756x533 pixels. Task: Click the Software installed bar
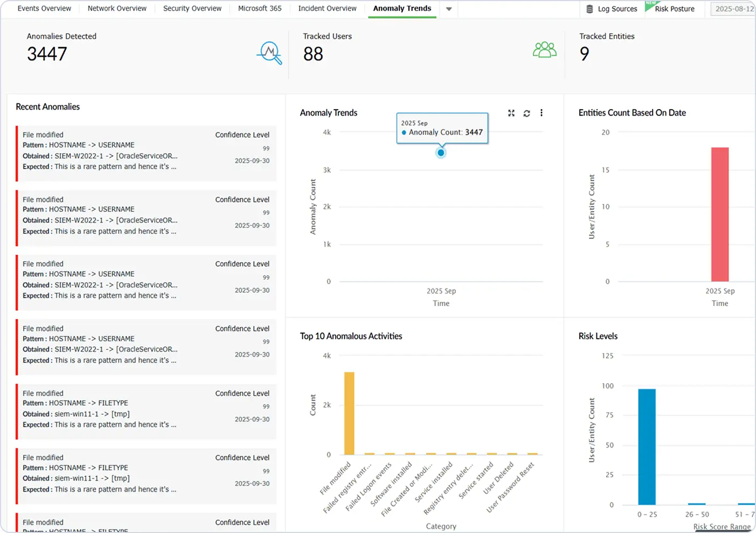(x=410, y=454)
